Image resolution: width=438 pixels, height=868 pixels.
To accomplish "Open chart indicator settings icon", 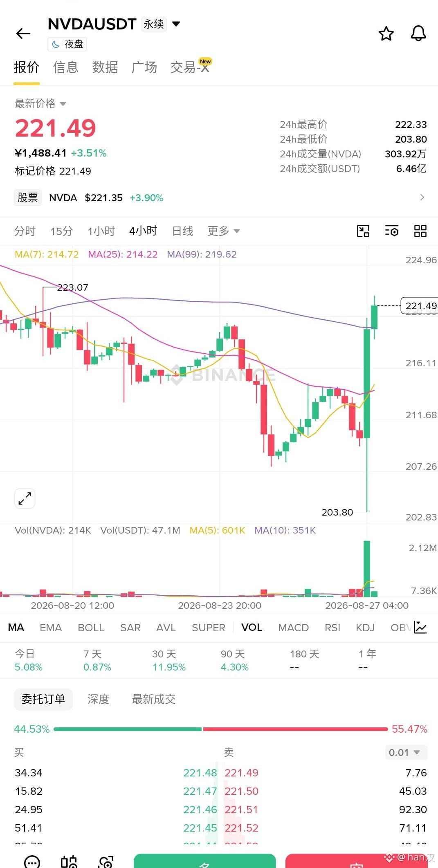I will pyautogui.click(x=392, y=231).
